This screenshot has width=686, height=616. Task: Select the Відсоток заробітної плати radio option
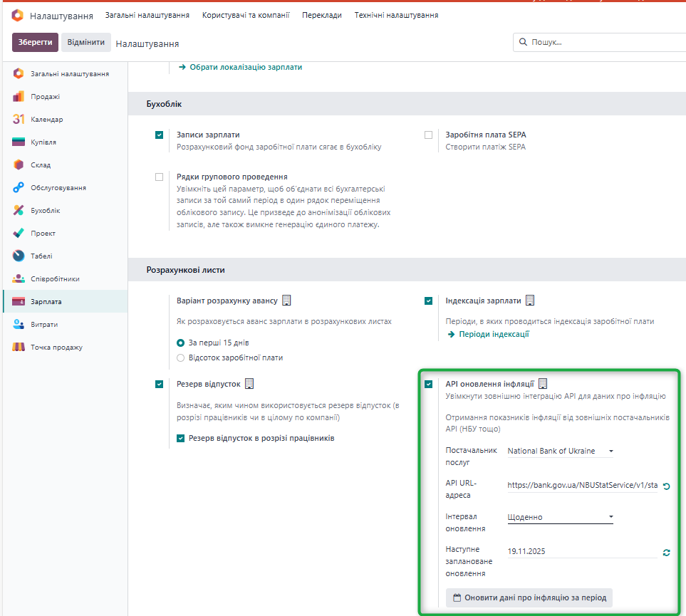[x=180, y=357]
